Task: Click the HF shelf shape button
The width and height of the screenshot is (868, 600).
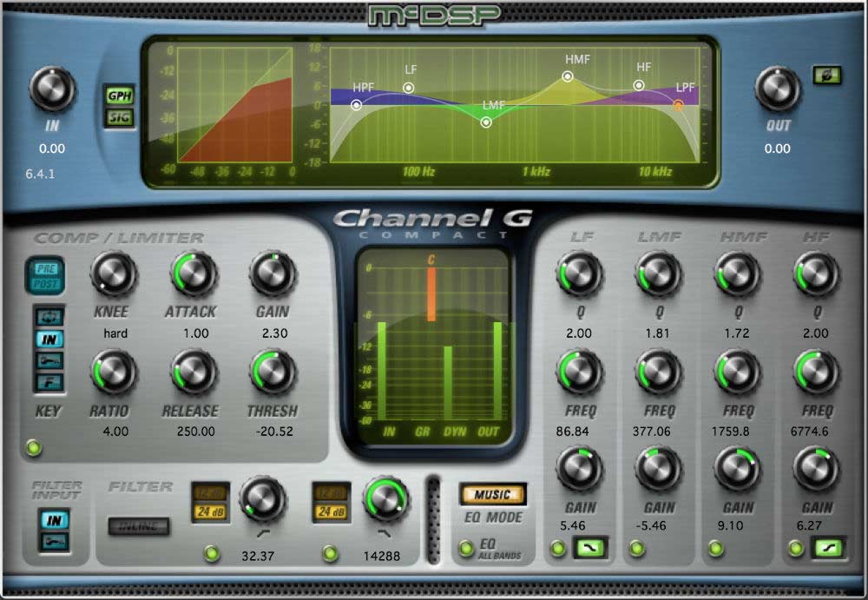Action: point(827,549)
